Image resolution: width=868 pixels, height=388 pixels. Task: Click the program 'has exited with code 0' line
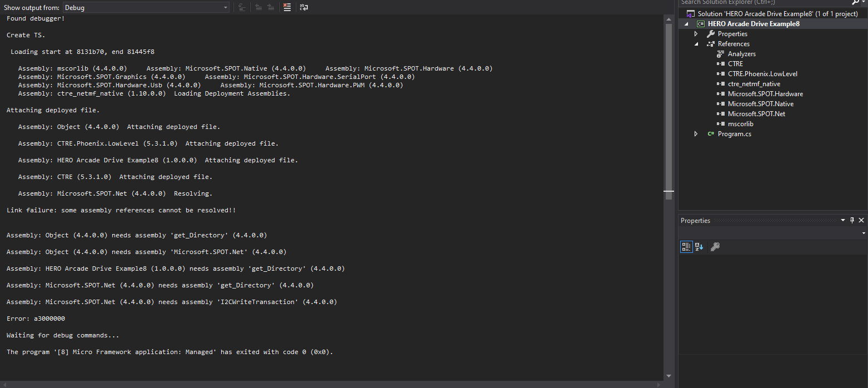coord(170,352)
